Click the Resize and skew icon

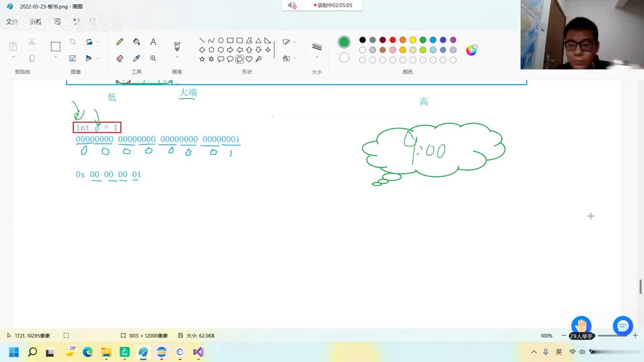point(72,58)
